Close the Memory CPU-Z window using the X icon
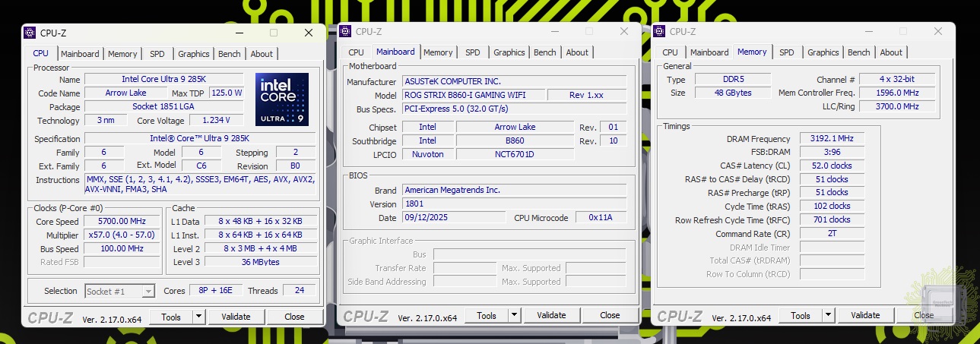 pos(938,31)
